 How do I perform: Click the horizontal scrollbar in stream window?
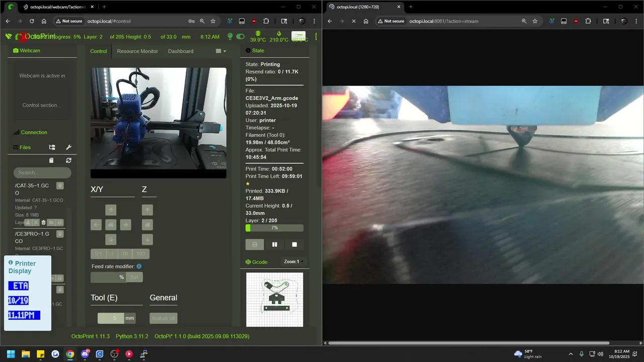(468, 343)
